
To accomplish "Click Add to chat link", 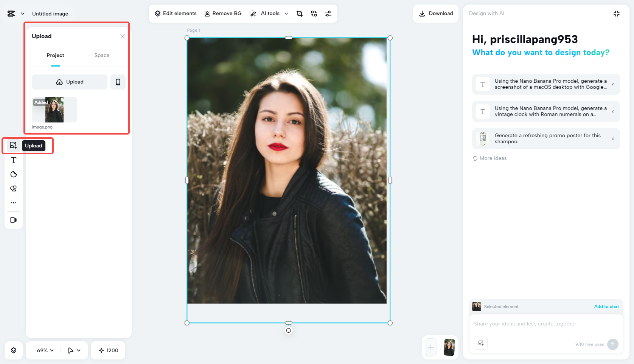I will (606, 307).
